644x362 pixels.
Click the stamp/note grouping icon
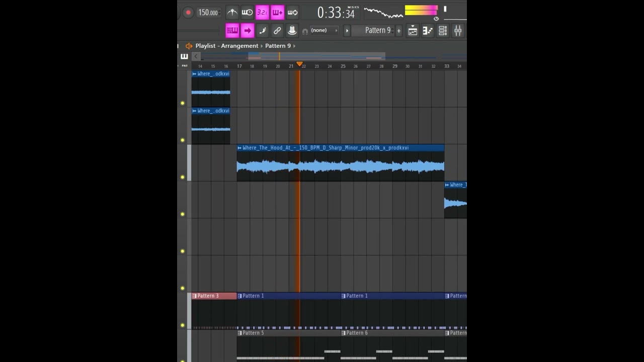tap(292, 31)
